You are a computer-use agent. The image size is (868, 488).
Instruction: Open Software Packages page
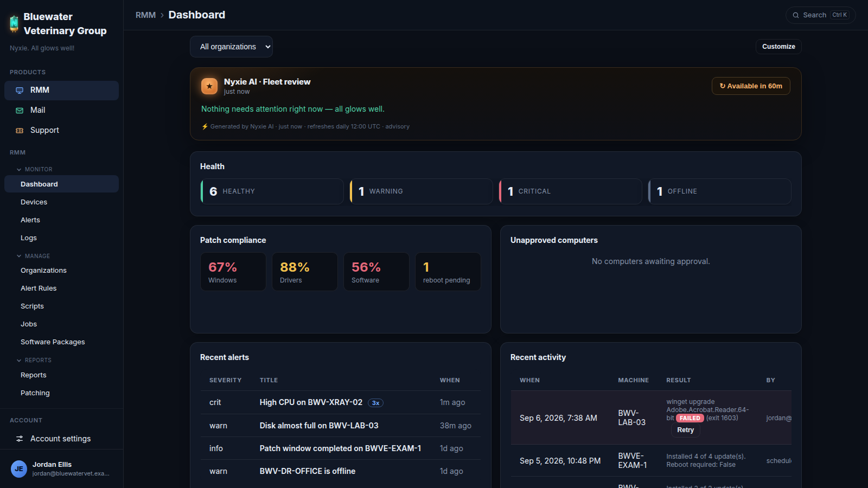tap(61, 342)
